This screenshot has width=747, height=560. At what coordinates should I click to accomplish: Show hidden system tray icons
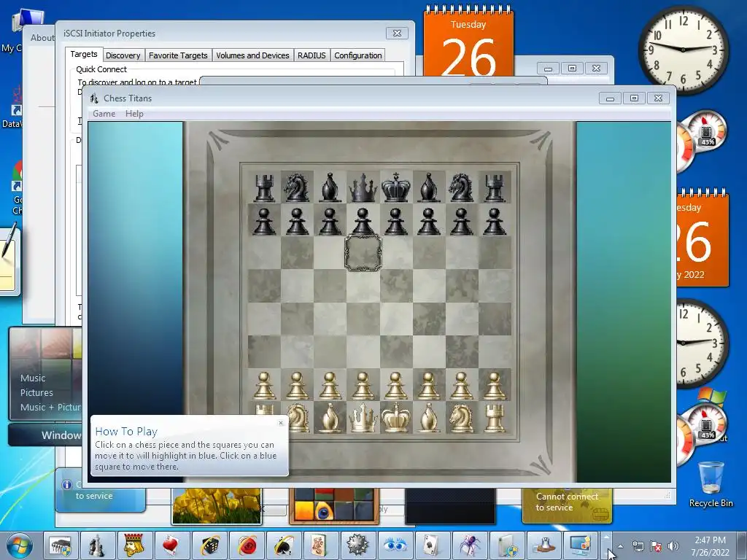620,546
